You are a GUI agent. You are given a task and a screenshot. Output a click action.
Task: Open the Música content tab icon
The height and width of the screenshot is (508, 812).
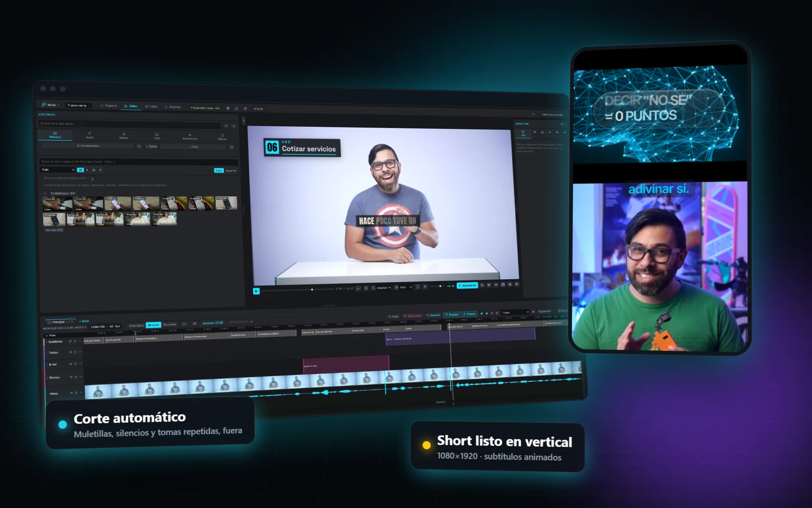124,134
